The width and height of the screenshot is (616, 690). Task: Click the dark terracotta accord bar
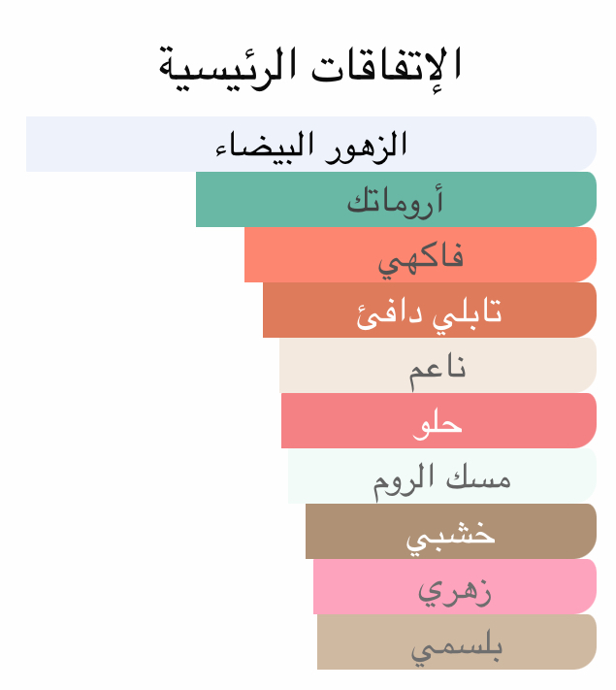pyautogui.click(x=429, y=311)
